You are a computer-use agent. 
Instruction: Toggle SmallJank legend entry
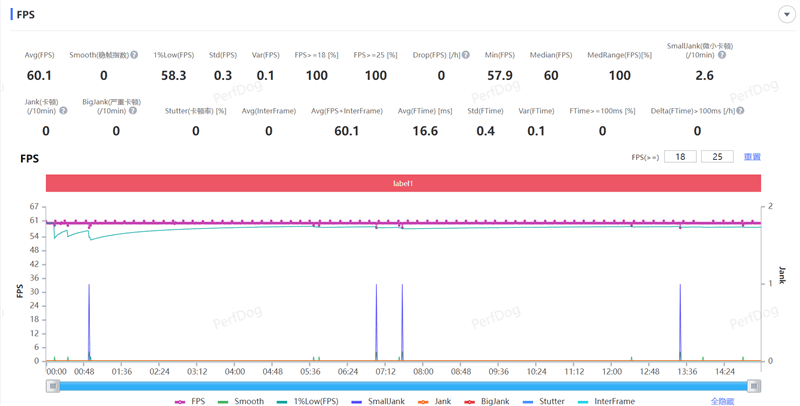coord(378,401)
